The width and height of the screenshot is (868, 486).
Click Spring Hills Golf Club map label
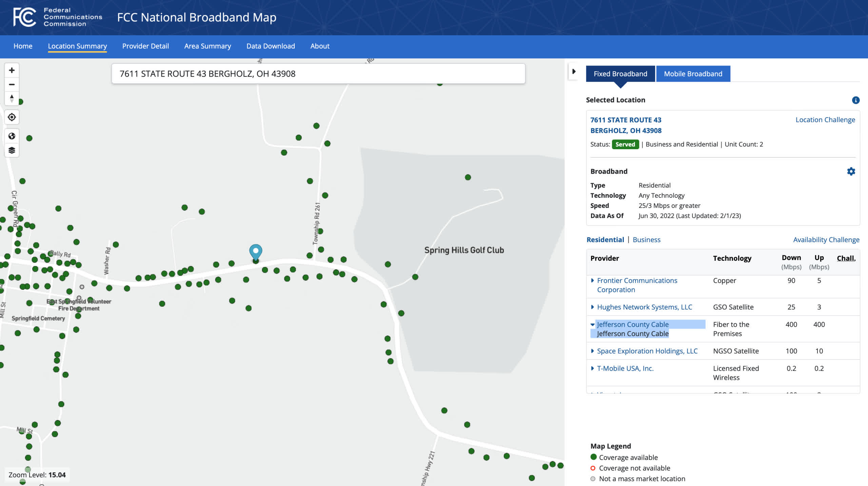tap(464, 250)
